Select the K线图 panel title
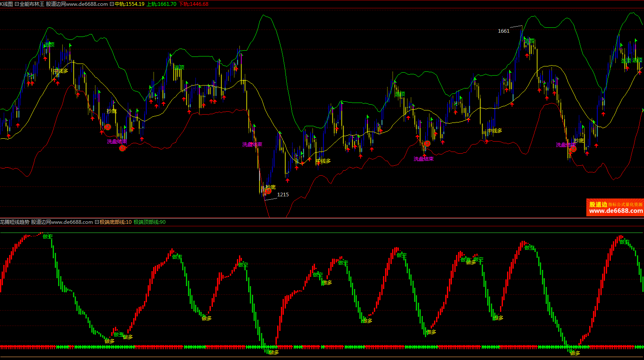 pos(6,4)
